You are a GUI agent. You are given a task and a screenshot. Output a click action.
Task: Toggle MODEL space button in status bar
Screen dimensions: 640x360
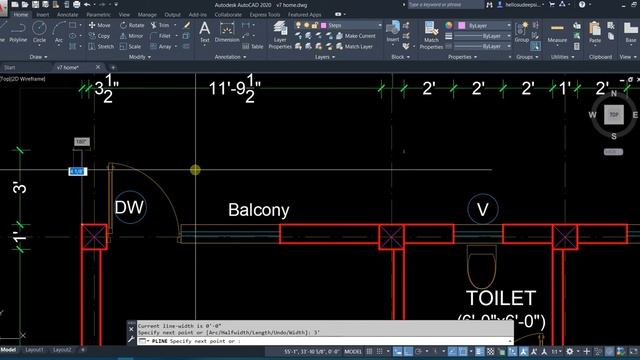(x=353, y=351)
